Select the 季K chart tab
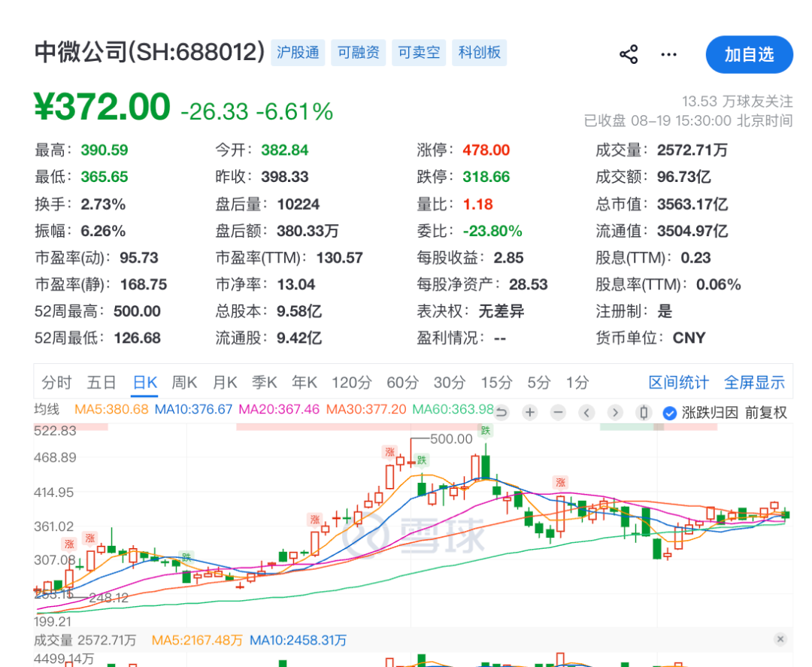 coord(264,383)
